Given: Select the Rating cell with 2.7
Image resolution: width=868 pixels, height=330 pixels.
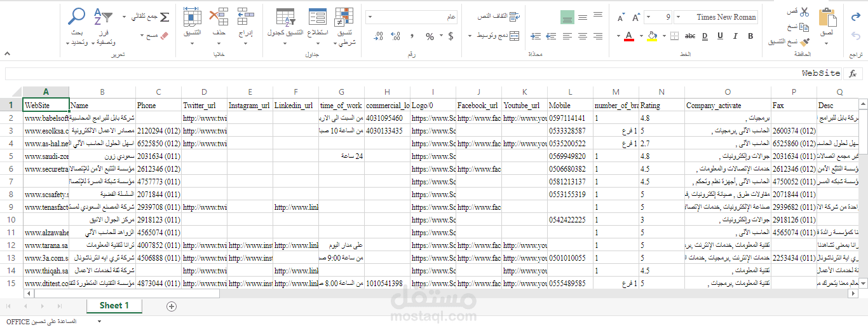Looking at the screenshot, I should 661,144.
